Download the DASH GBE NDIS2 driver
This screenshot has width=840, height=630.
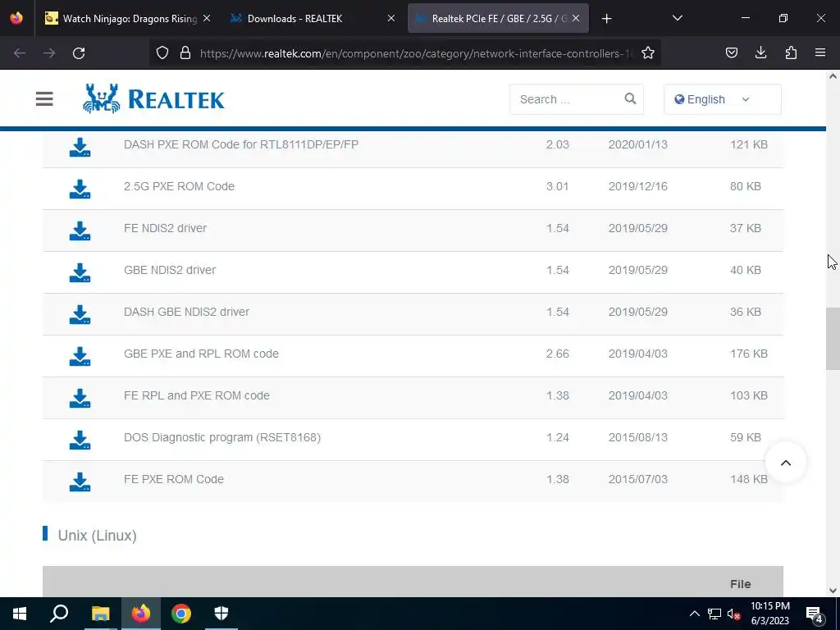pos(80,314)
